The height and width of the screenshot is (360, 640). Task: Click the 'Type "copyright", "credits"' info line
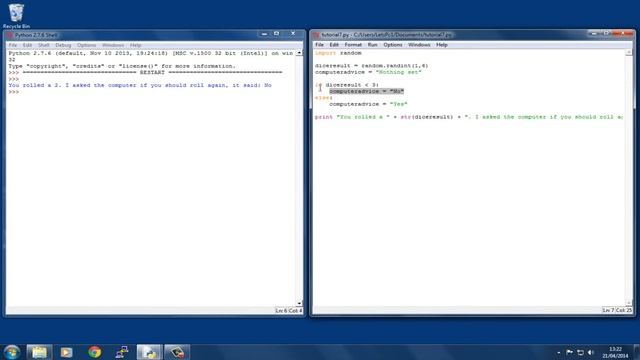(x=122, y=66)
